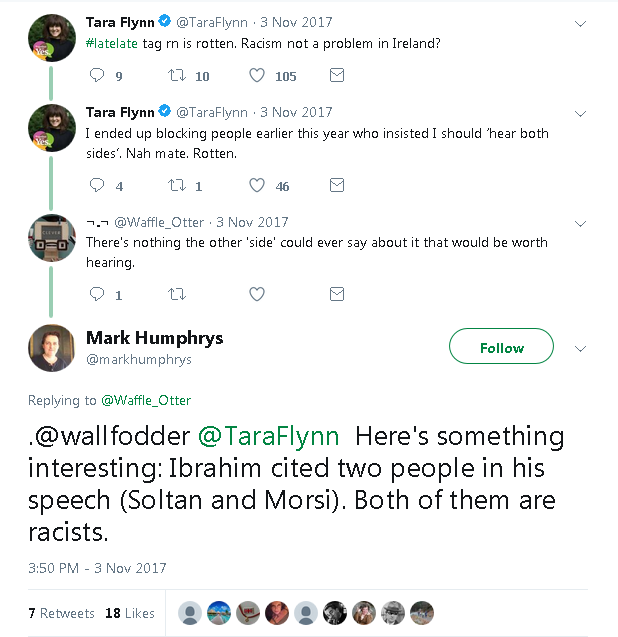Open the chevron menu beside Follow button
Screen dimensions: 618x637
pyautogui.click(x=581, y=348)
